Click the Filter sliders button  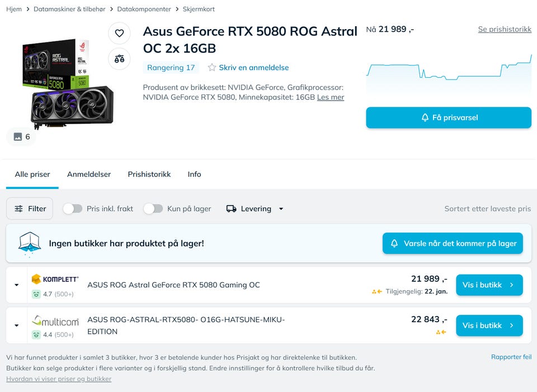[x=30, y=209]
